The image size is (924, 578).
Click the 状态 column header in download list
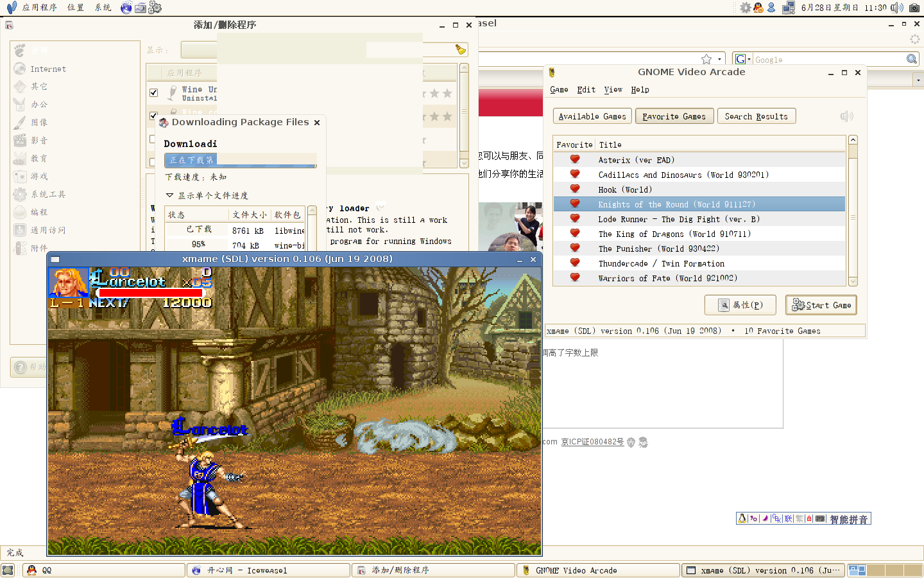[196, 215]
